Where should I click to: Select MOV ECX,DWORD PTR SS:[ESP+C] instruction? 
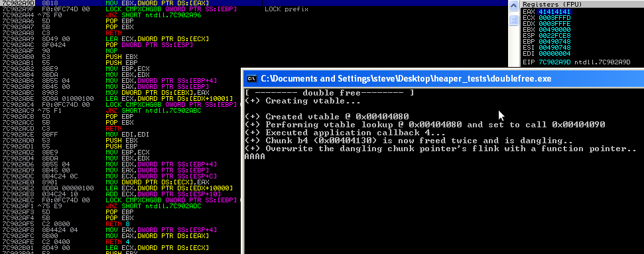[161, 176]
